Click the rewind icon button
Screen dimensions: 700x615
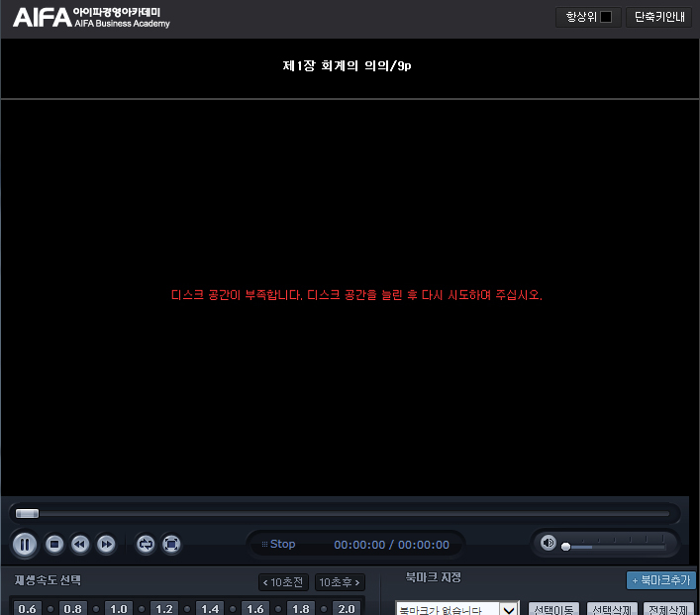pos(80,544)
